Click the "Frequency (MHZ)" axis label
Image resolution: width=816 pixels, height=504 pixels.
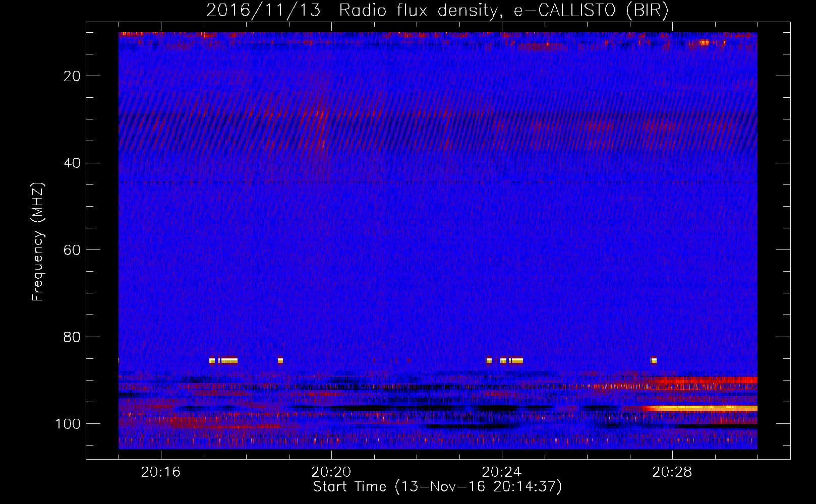(x=38, y=241)
